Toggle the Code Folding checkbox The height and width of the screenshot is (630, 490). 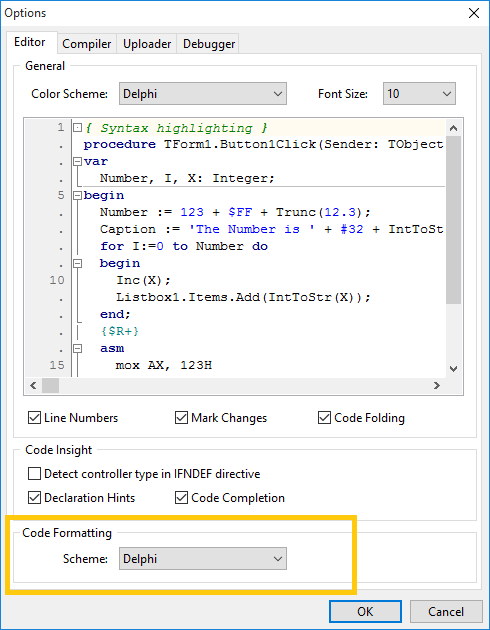click(x=325, y=418)
